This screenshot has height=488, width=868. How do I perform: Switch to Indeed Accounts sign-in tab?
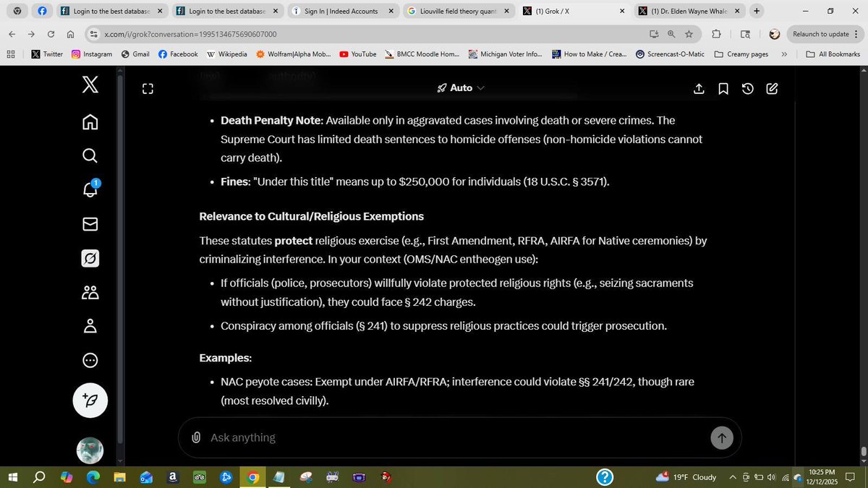pyautogui.click(x=343, y=11)
